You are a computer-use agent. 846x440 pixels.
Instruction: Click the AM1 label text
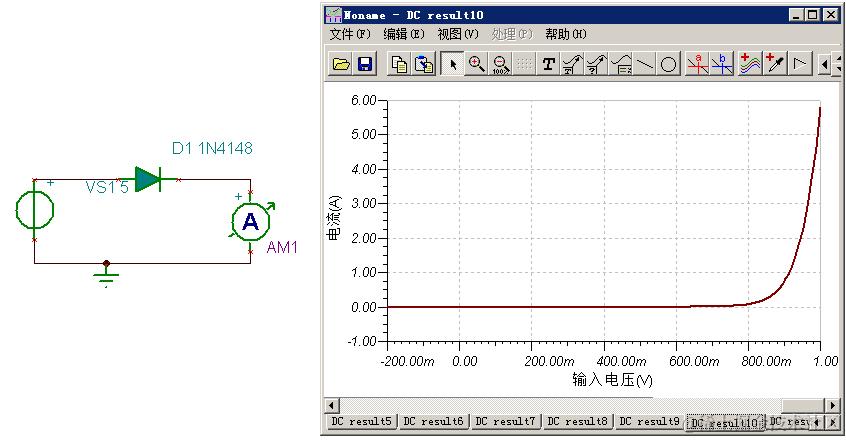coord(282,248)
